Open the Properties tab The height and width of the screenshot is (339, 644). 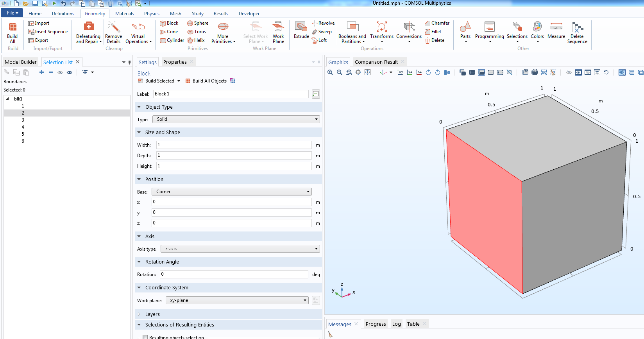[175, 62]
